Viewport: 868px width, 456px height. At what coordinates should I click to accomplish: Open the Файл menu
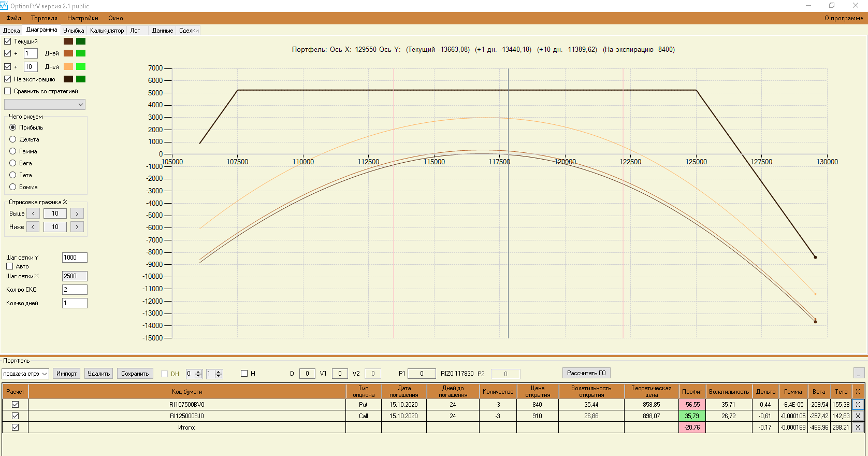point(14,18)
